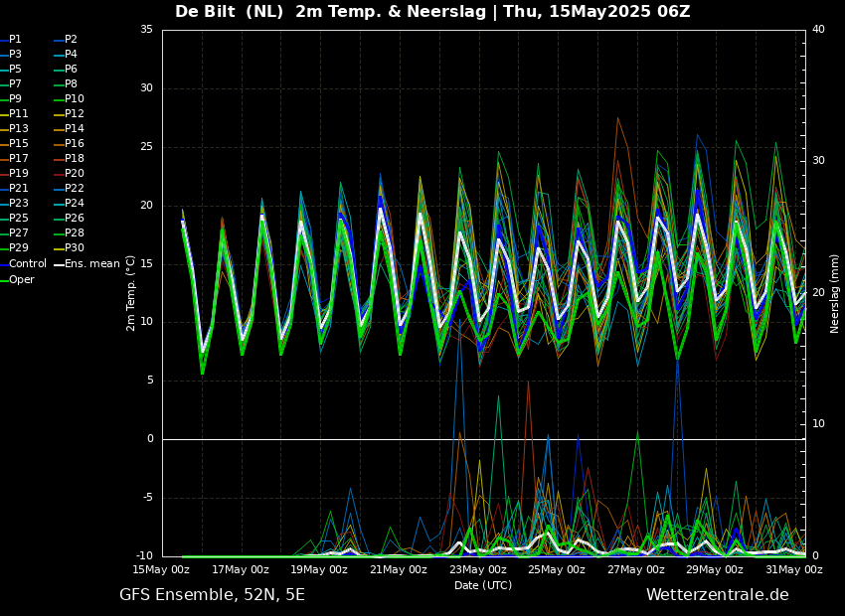
Task: Click the GFS Ensemble, 52N, 5E caption
Action: tap(212, 595)
